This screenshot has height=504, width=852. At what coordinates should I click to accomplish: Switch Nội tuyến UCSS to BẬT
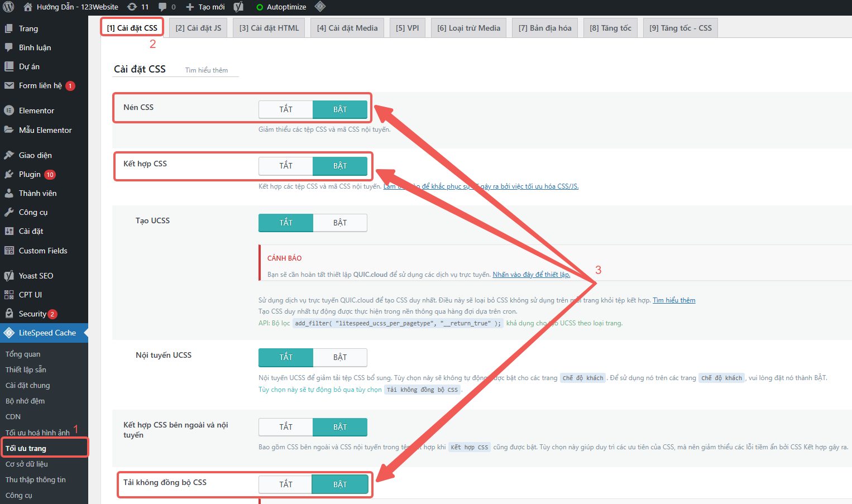click(340, 357)
